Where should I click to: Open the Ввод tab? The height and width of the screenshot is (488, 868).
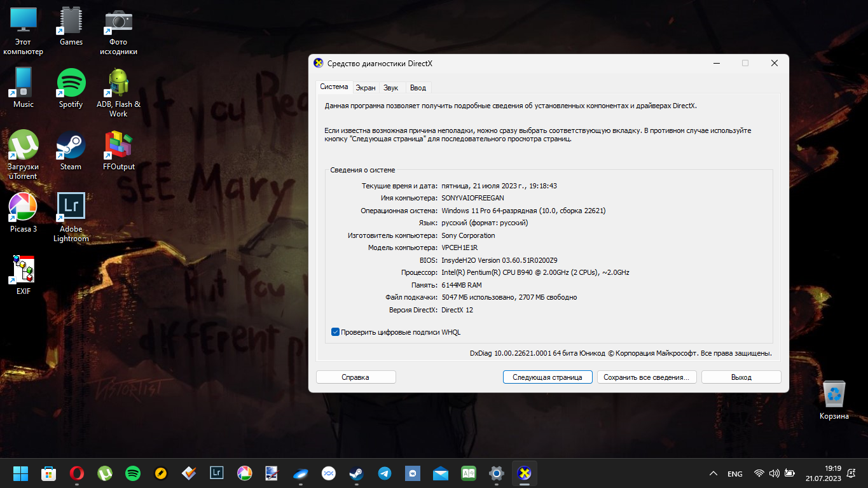pyautogui.click(x=418, y=88)
